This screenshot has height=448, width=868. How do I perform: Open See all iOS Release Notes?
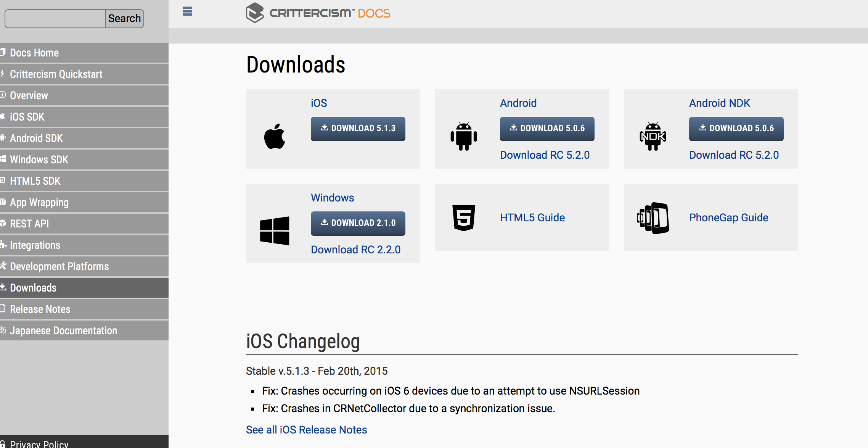[306, 430]
